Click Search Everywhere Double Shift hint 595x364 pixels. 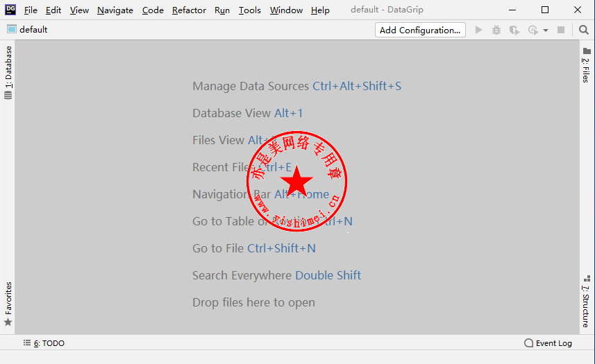[x=276, y=275]
